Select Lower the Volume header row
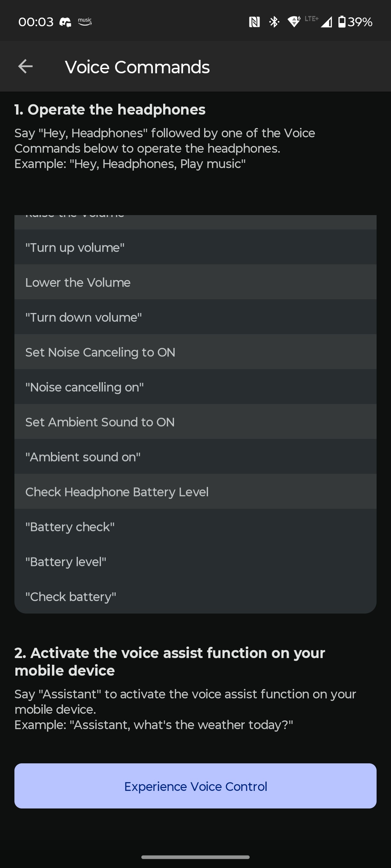The width and height of the screenshot is (391, 868). coord(195,282)
